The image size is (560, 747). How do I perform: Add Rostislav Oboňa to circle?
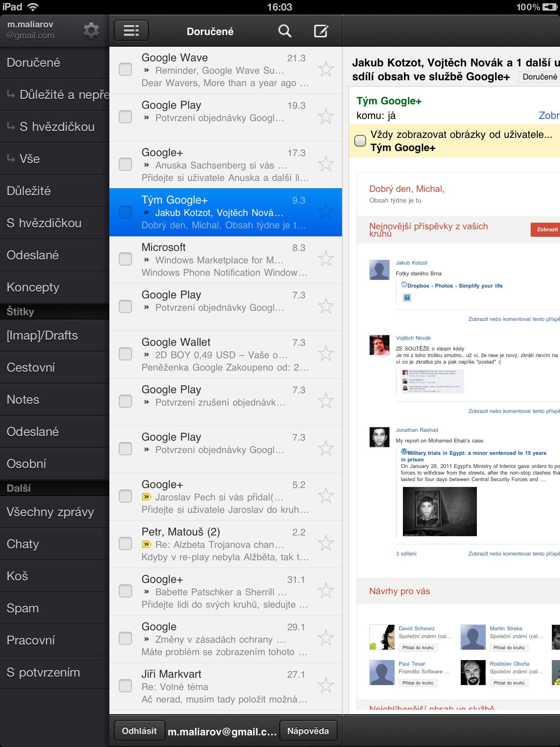509,683
